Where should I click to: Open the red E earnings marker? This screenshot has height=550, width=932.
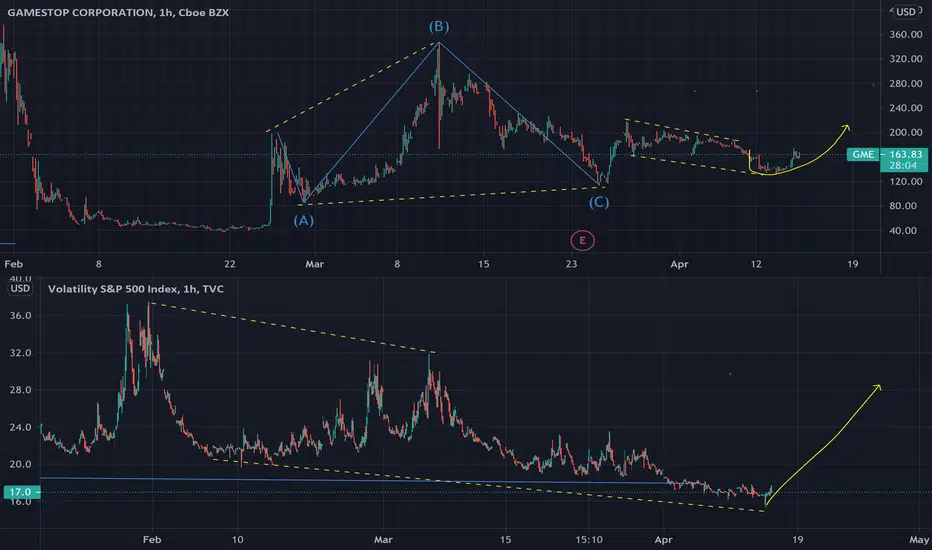tap(582, 240)
